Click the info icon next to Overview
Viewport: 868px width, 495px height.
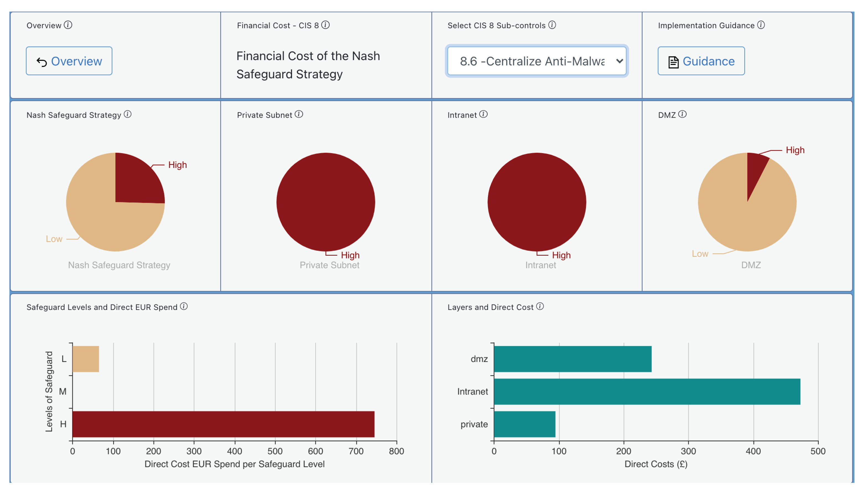pyautogui.click(x=68, y=25)
